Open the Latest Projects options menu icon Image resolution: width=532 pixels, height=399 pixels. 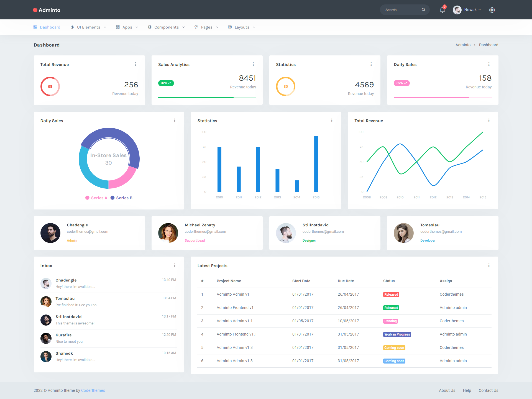pos(489,265)
